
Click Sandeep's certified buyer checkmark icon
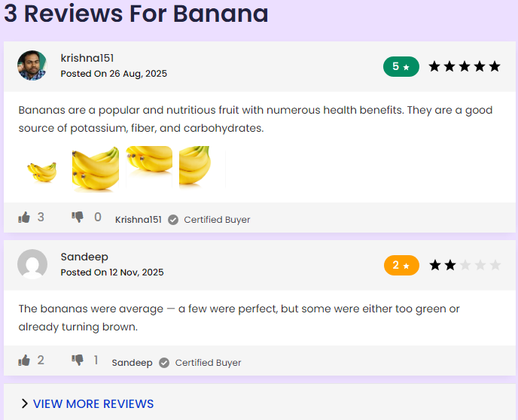(x=164, y=363)
